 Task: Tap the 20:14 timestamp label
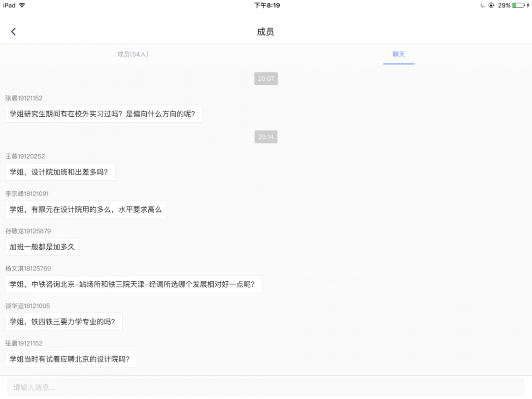[266, 137]
